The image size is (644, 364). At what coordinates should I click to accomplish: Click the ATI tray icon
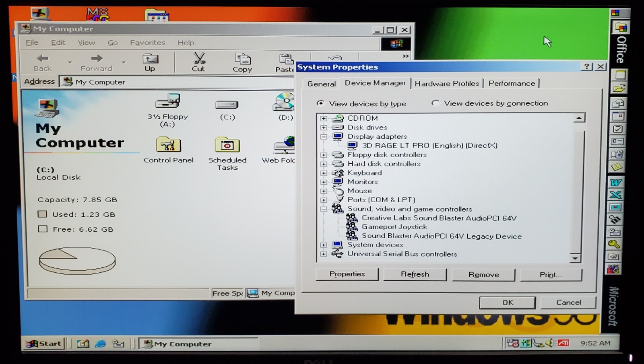point(563,343)
